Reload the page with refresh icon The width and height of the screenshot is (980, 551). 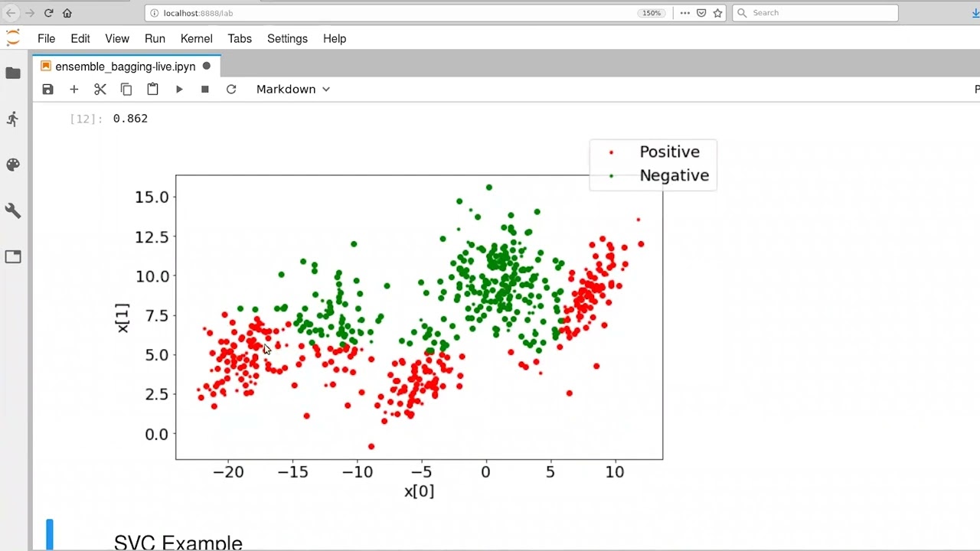tap(48, 13)
